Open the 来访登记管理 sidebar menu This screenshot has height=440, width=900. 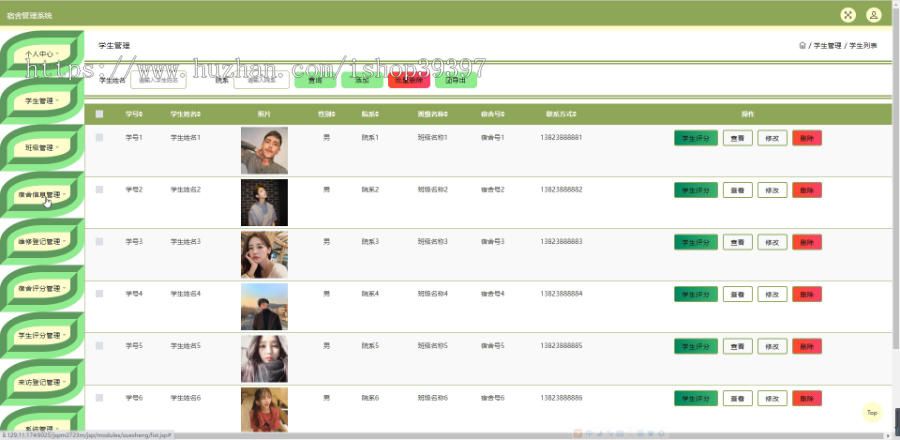click(42, 382)
